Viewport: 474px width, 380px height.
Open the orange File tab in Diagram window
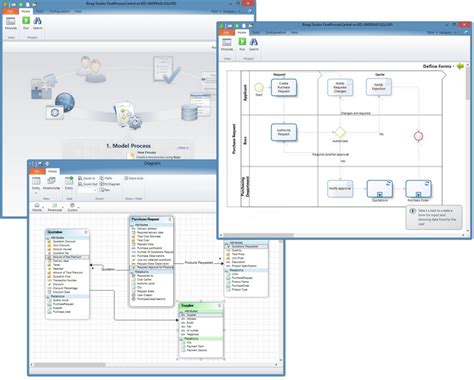(37, 171)
